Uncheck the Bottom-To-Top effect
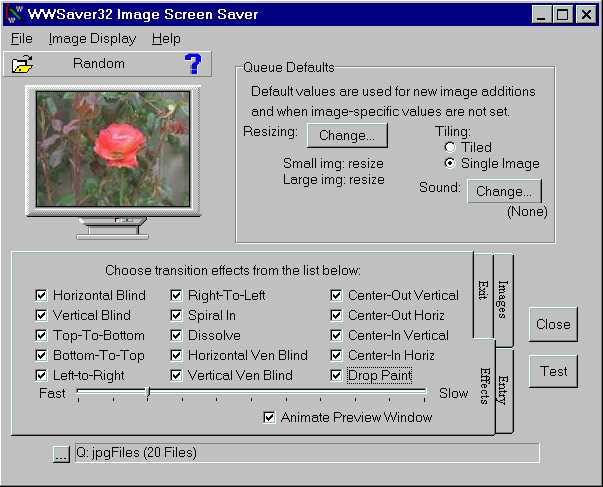The height and width of the screenshot is (487, 603). [41, 355]
